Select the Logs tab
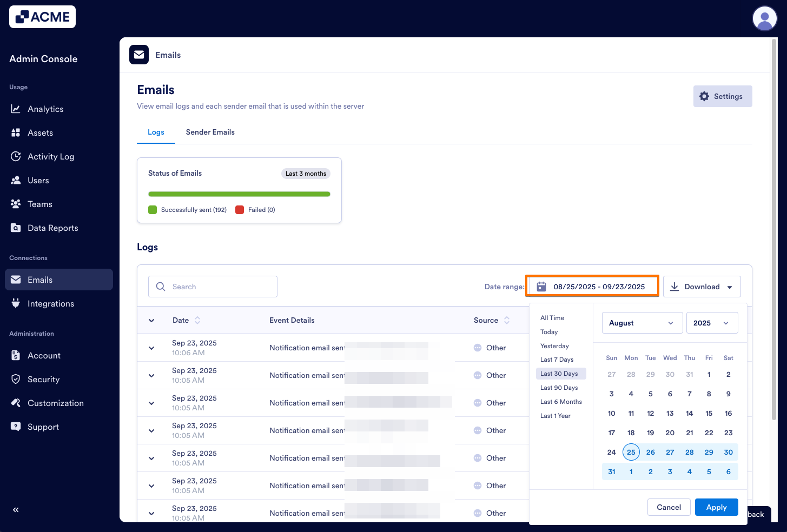787x532 pixels. (x=156, y=132)
